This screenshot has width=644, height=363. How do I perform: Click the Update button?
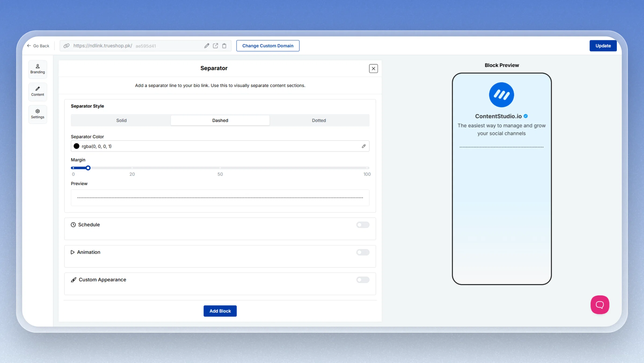coord(603,46)
